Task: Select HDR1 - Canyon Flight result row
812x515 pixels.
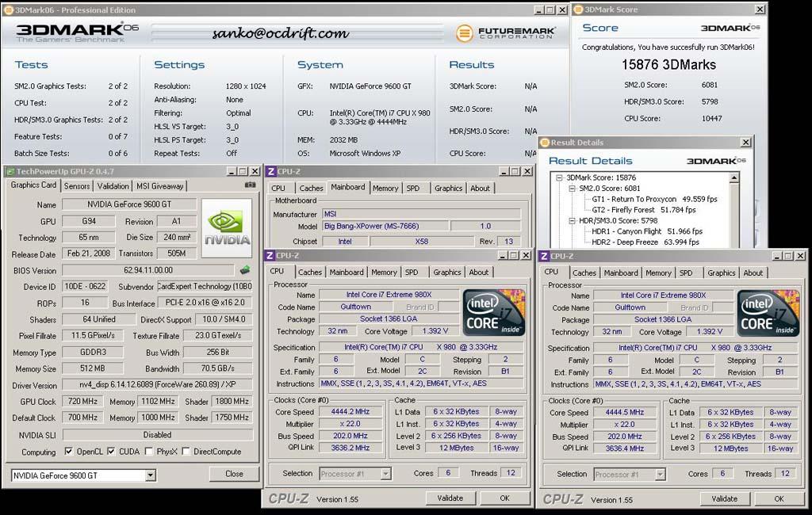Action: [647, 231]
